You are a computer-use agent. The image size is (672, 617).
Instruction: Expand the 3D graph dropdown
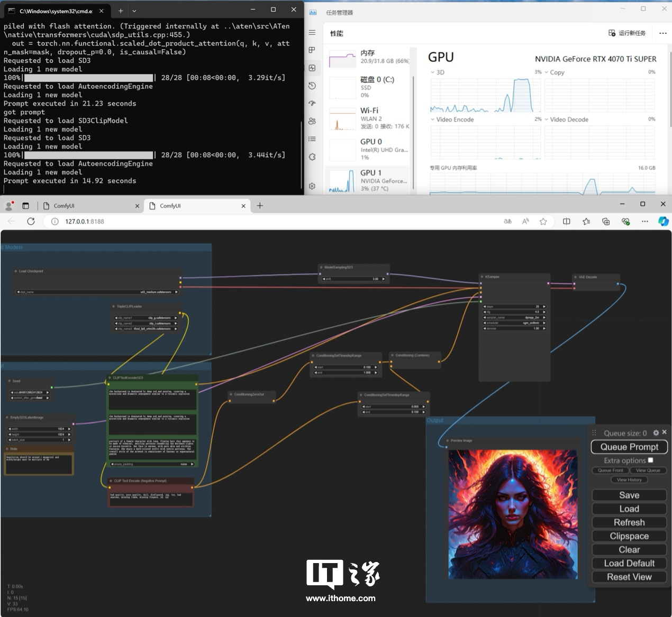point(432,72)
